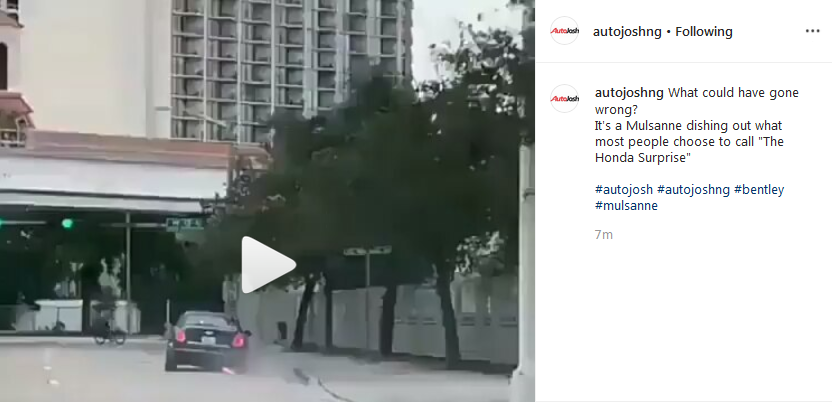Open autojoshng username link in the caption
Viewport: 832px width, 402px height.
click(629, 93)
